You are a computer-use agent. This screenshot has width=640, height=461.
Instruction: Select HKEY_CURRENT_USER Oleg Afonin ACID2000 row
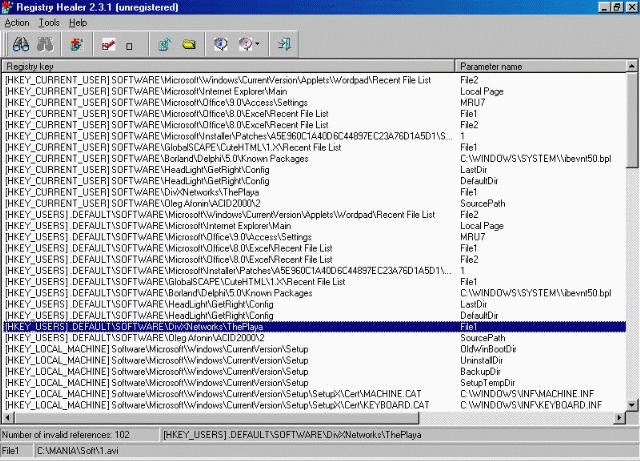[x=314, y=203]
